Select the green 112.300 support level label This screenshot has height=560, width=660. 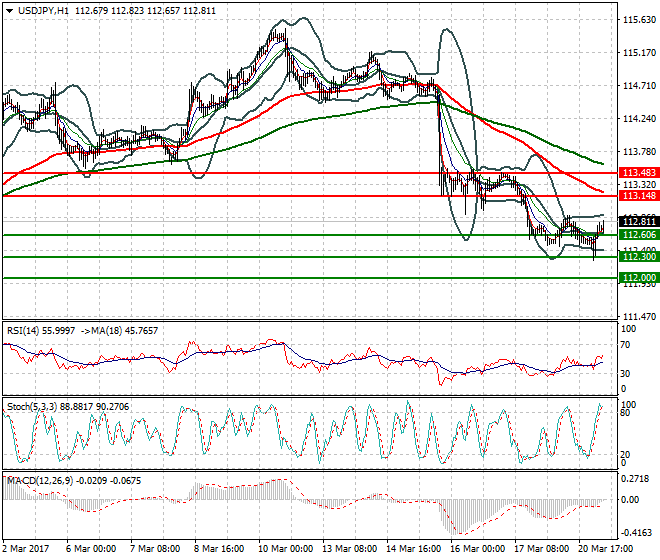[x=639, y=257]
